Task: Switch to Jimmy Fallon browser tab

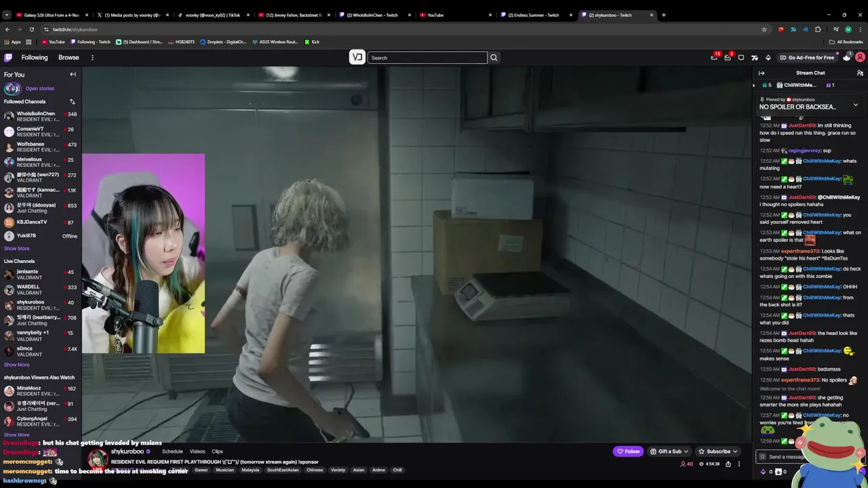Action: [293, 15]
